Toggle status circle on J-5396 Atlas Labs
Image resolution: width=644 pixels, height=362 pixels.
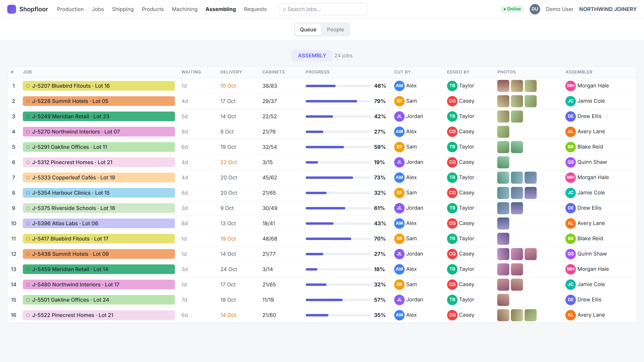[x=28, y=223]
